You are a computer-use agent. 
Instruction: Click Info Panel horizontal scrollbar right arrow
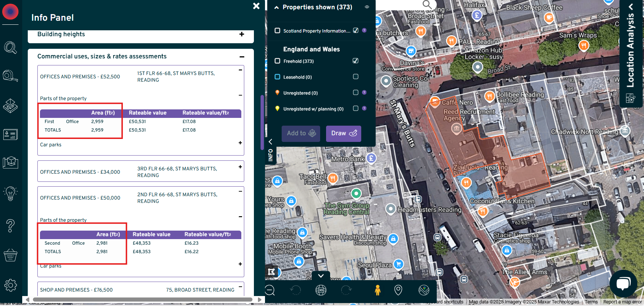(259, 300)
